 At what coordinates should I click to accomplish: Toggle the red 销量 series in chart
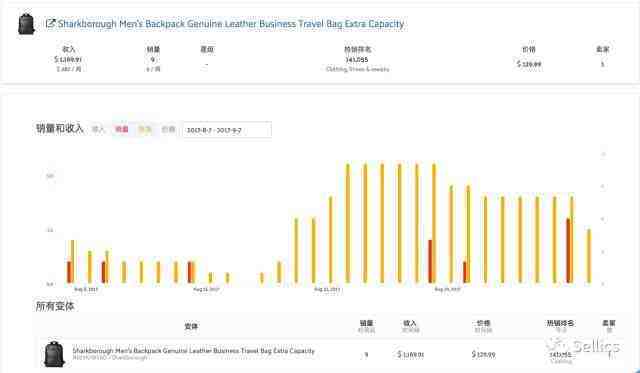[x=122, y=129]
